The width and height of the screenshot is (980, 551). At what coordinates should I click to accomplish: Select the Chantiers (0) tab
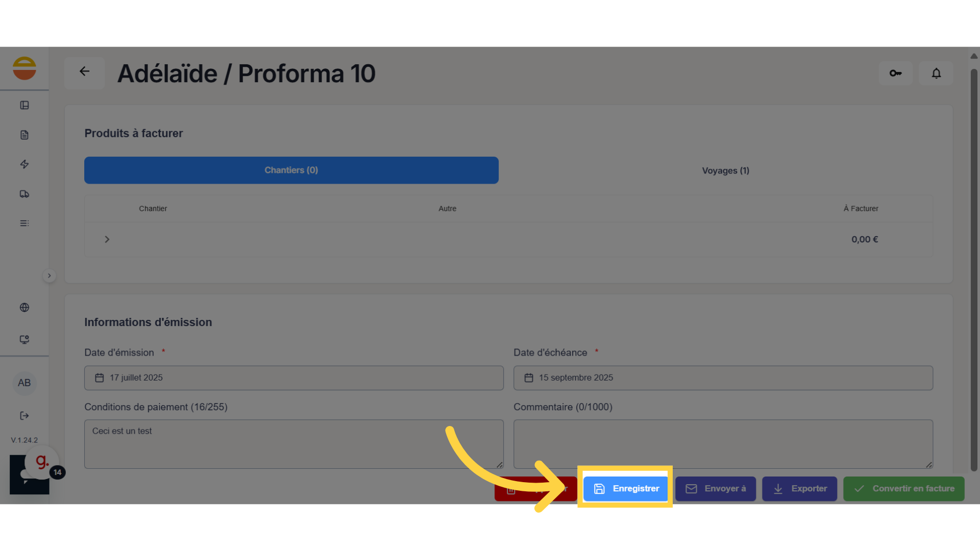[291, 170]
